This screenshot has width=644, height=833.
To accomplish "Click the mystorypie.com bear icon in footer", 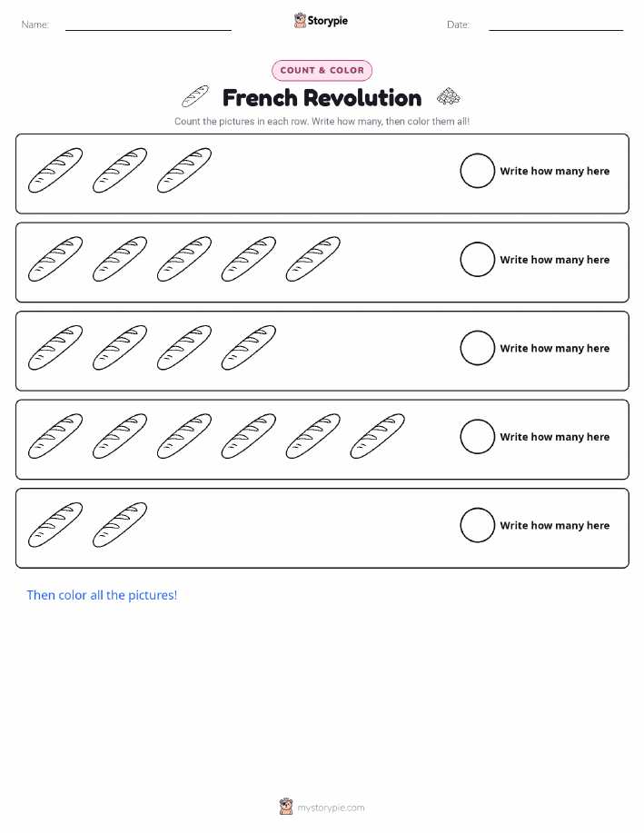I will [x=286, y=807].
